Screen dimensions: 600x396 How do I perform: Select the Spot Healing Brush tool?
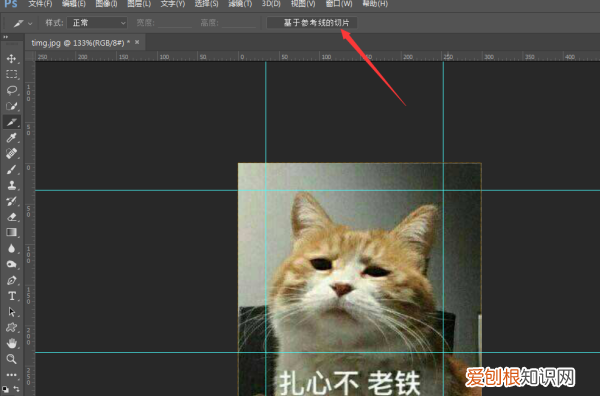pyautogui.click(x=11, y=153)
